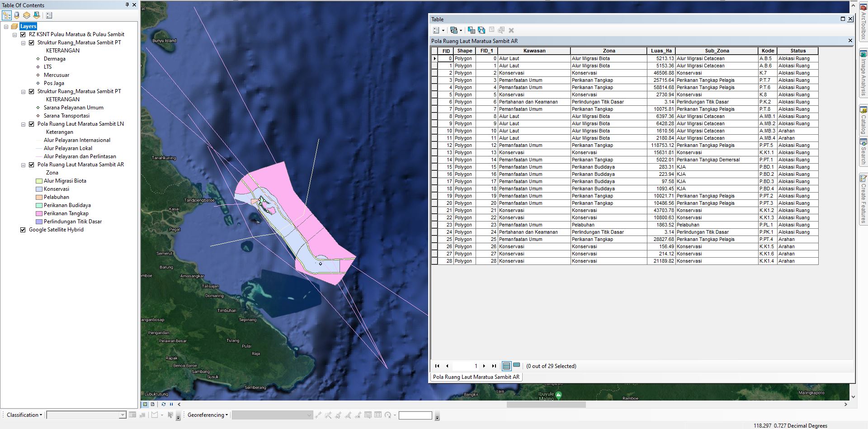Click the List By Source icon
This screenshot has width=868, height=429.
point(16,15)
